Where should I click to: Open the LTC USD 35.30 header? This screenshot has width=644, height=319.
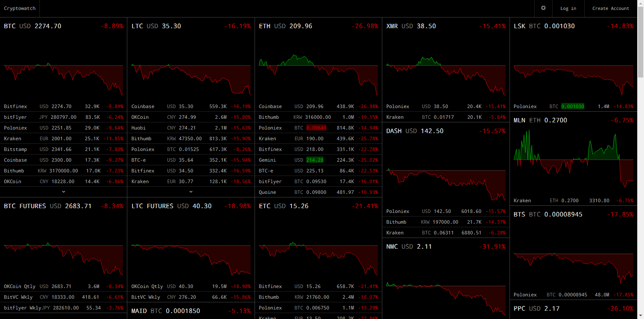coord(191,26)
